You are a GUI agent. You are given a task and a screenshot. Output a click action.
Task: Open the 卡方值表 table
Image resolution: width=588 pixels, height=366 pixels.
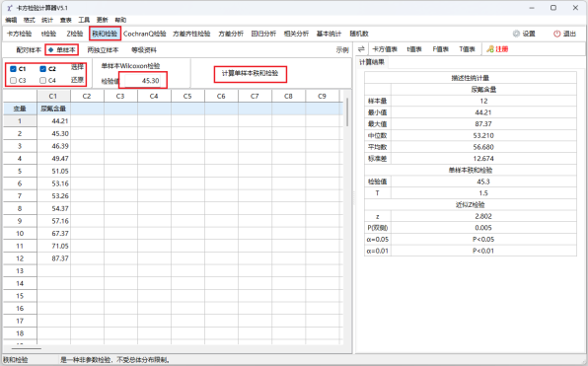385,49
